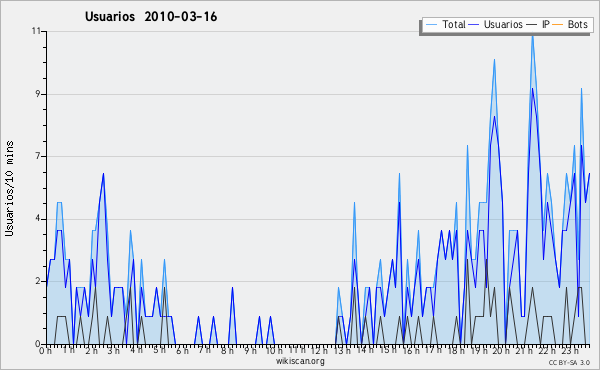Click the orange Bots line swatch
Image resolution: width=600 pixels, height=370 pixels.
click(x=558, y=25)
